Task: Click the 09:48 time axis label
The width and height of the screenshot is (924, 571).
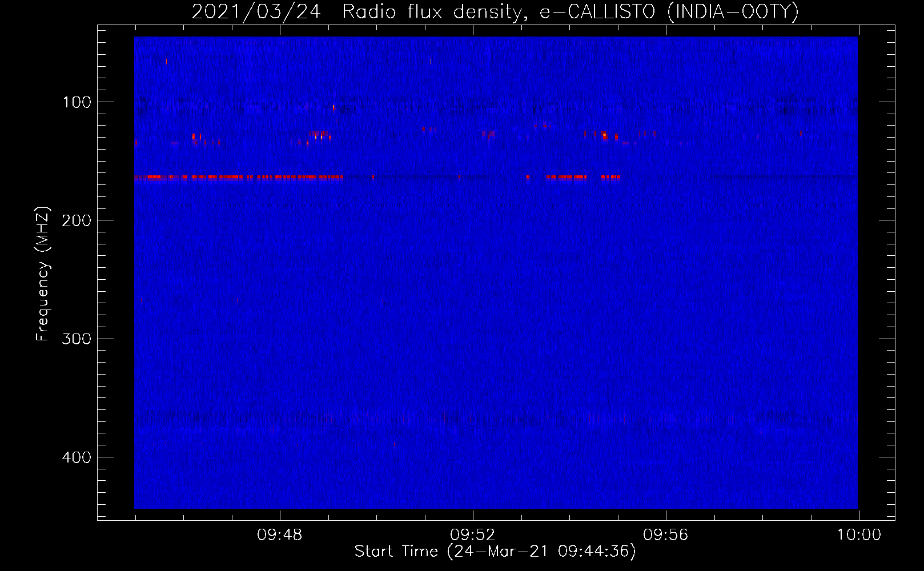Action: click(280, 535)
